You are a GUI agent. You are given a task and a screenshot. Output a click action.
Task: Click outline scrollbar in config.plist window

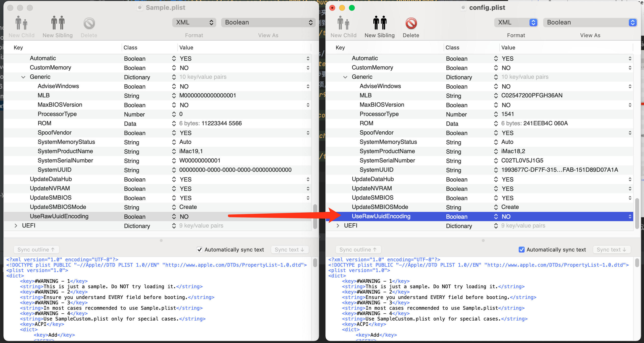pos(637,214)
